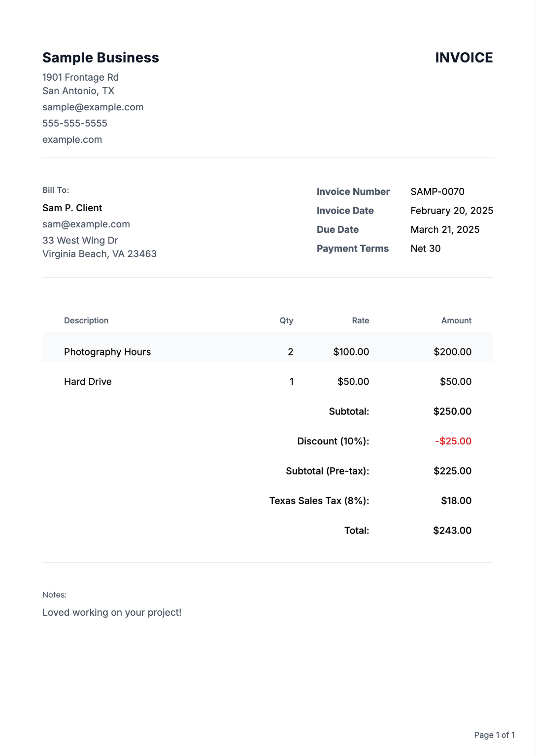This screenshot has width=536, height=756.
Task: Click the Net 30 payment terms value
Action: (x=425, y=249)
